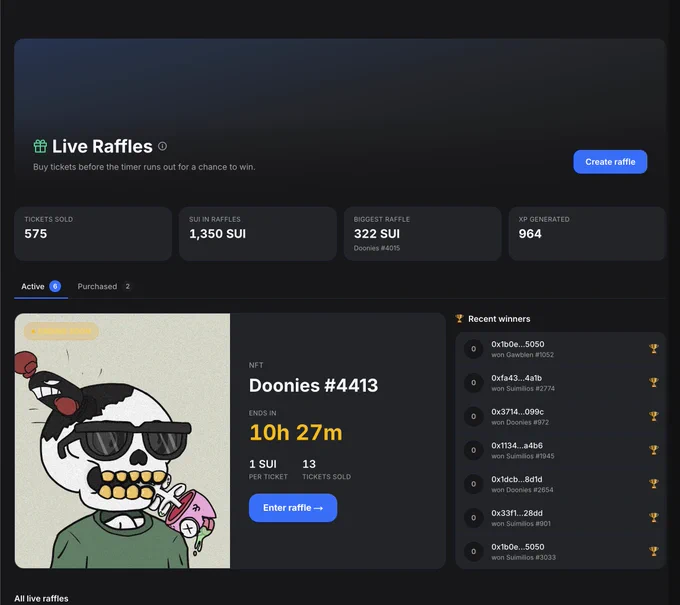680x605 pixels.
Task: Open the Doonies #4413 title link
Action: [x=314, y=385]
